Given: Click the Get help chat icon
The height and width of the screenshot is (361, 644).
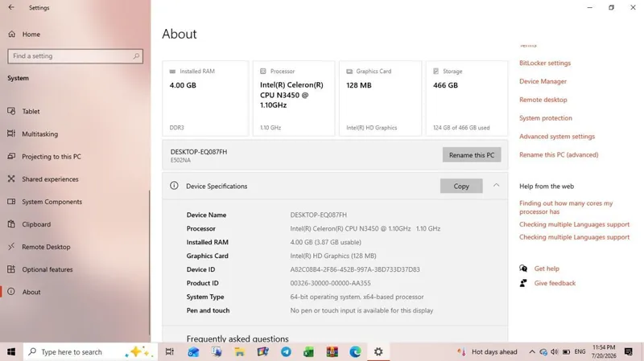Looking at the screenshot, I should (x=523, y=269).
